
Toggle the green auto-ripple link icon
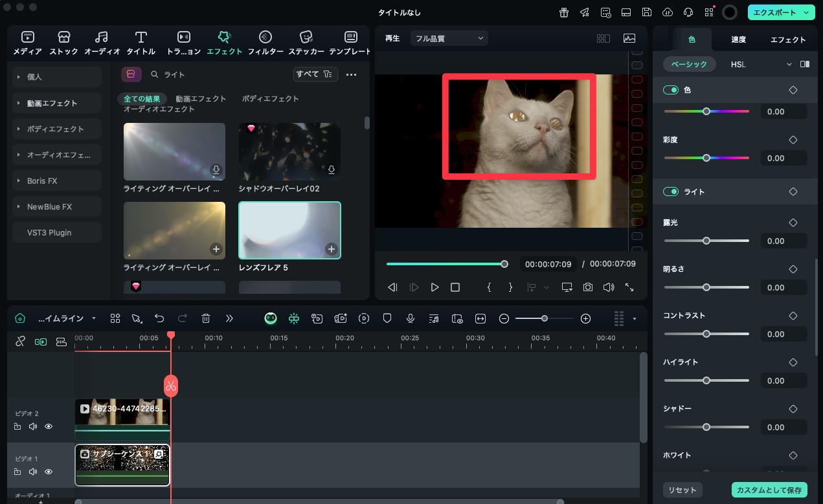point(41,342)
